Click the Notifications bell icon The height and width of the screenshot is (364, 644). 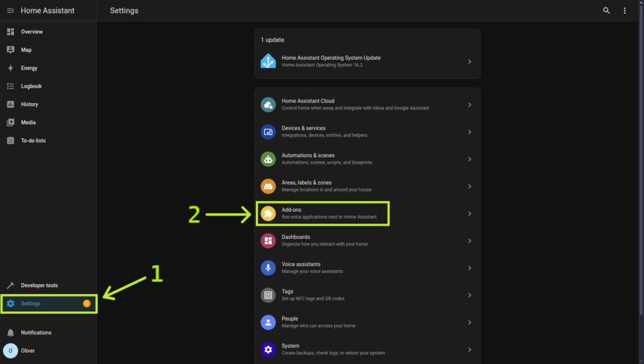10,333
